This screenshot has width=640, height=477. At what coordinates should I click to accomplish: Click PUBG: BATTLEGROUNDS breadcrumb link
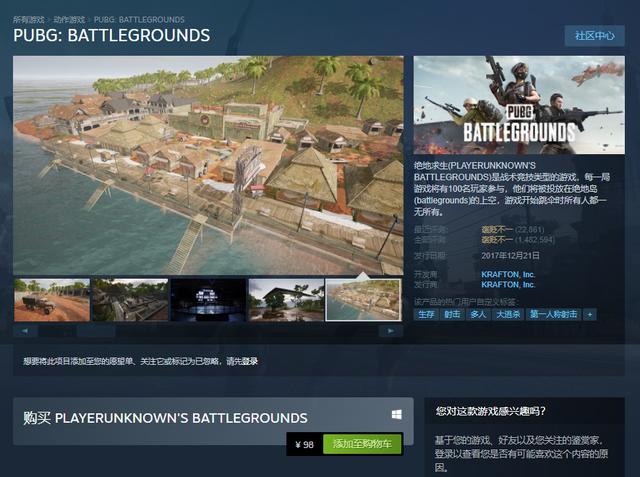(x=139, y=19)
